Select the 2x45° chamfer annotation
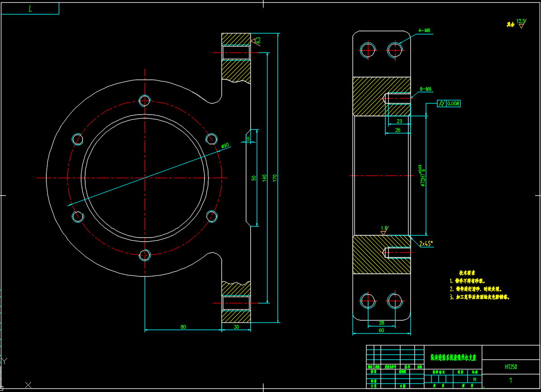541x392 pixels. point(425,243)
